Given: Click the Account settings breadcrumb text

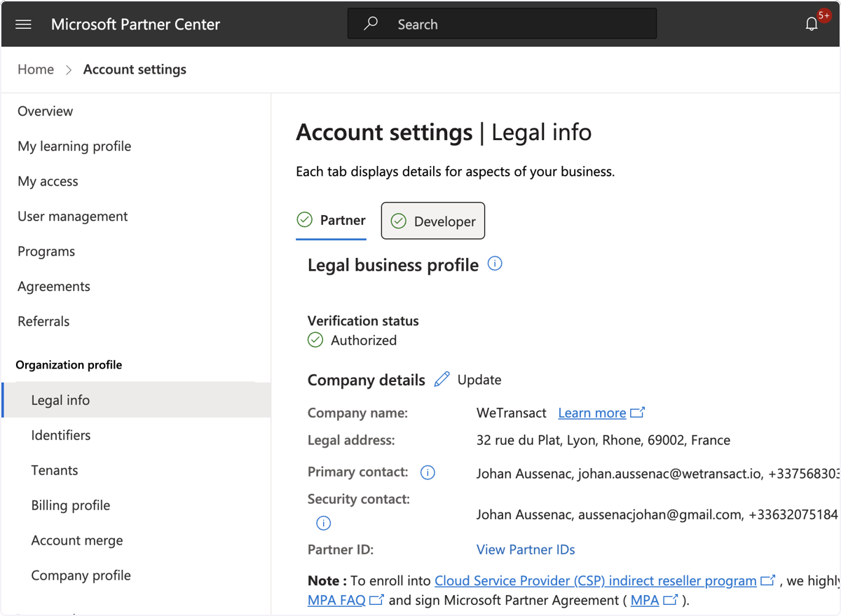Looking at the screenshot, I should 135,69.
